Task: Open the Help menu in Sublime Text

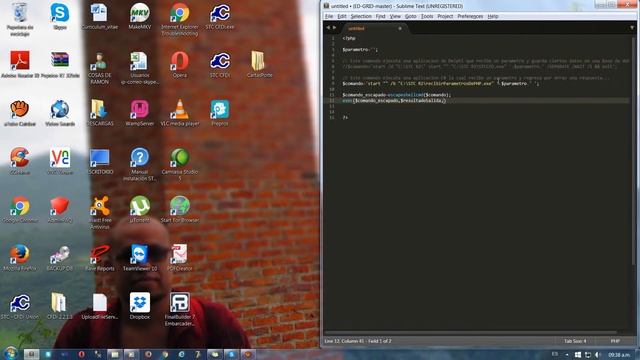Action: pos(493,16)
